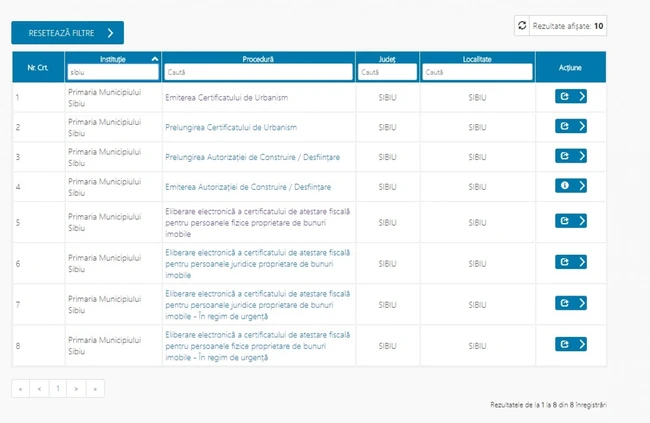
Task: Click the Județ search filter box
Action: click(x=386, y=72)
